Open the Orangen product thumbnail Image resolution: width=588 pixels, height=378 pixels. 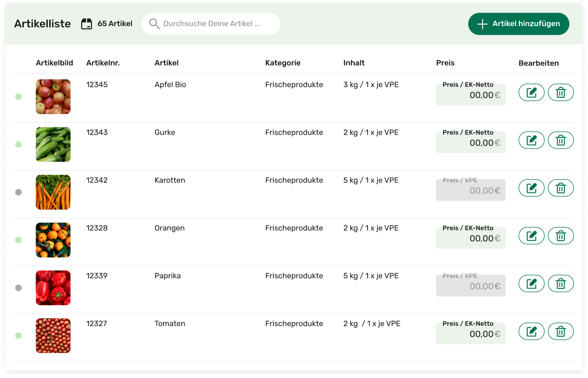coord(53,240)
